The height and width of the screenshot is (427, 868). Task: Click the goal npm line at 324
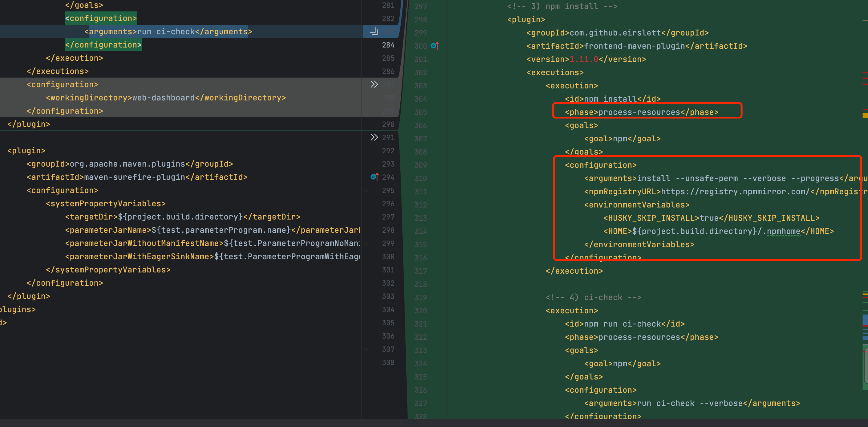(622, 363)
